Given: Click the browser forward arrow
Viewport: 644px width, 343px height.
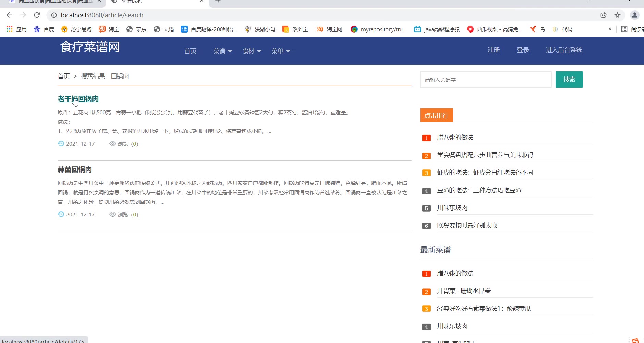Looking at the screenshot, I should click(x=23, y=15).
